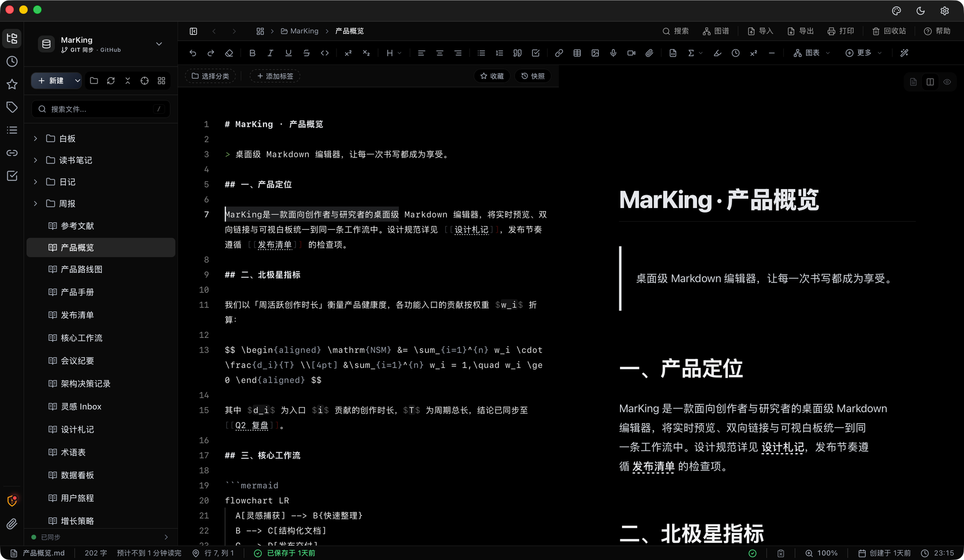Follow the 设计札记 link in preview
This screenshot has width=964, height=560.
782,447
